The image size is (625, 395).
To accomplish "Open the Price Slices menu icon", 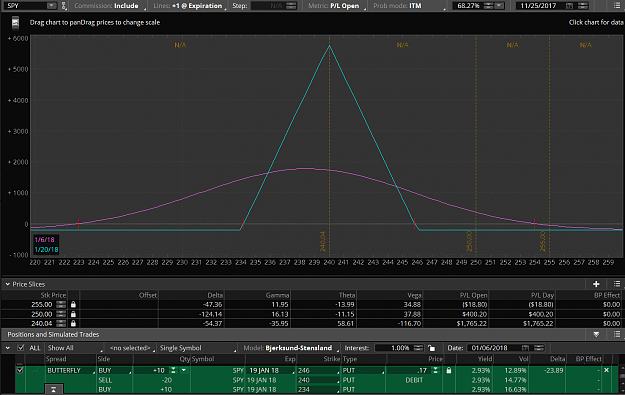I will [x=617, y=284].
